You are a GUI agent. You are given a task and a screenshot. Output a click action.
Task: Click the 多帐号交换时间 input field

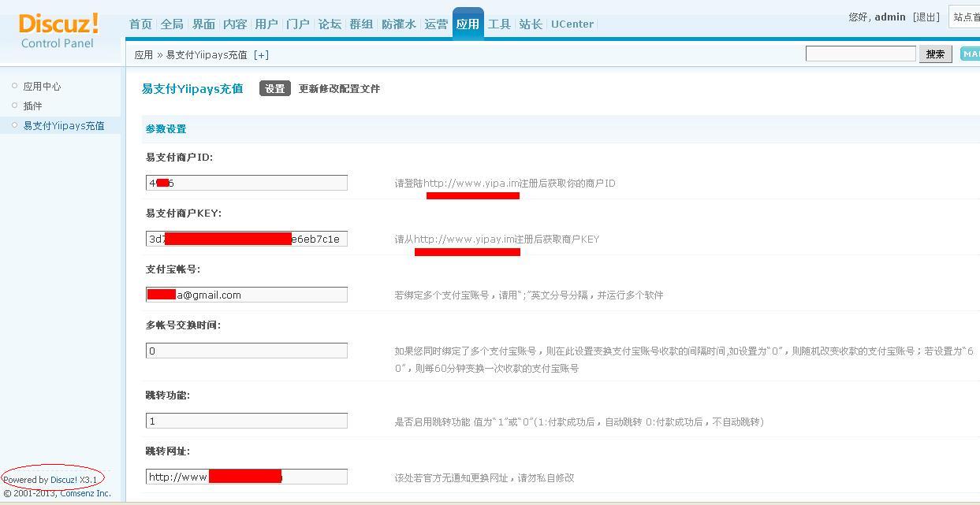click(x=247, y=351)
